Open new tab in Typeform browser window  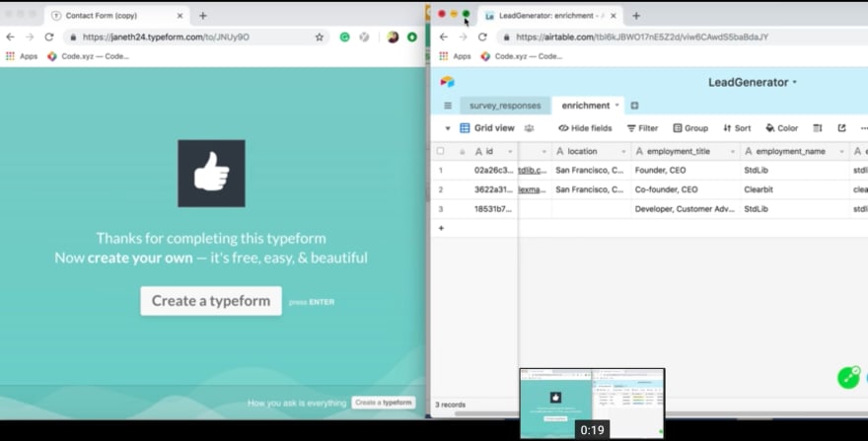click(x=202, y=16)
